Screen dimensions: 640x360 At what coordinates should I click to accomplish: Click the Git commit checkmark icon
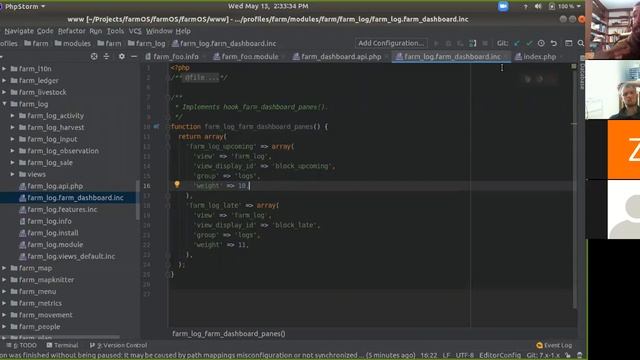pos(529,43)
